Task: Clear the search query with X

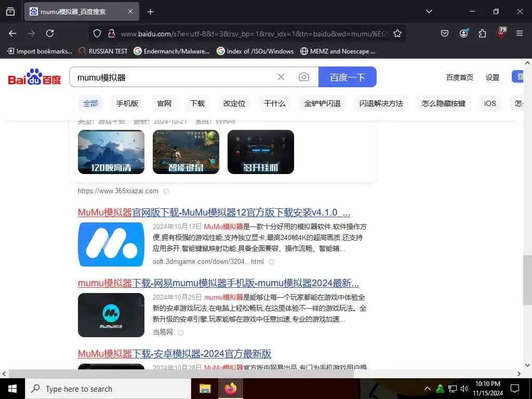Action: point(281,77)
